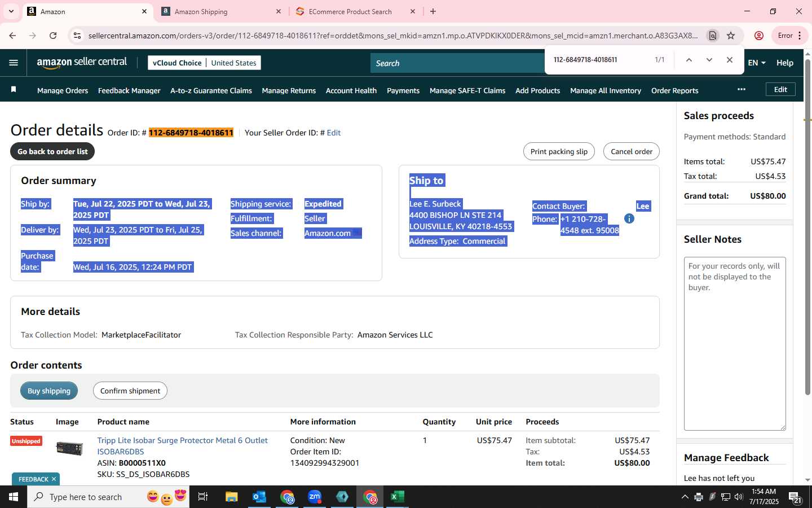Click the Seller Central search field
Image resolution: width=812 pixels, height=508 pixels.
(457, 63)
